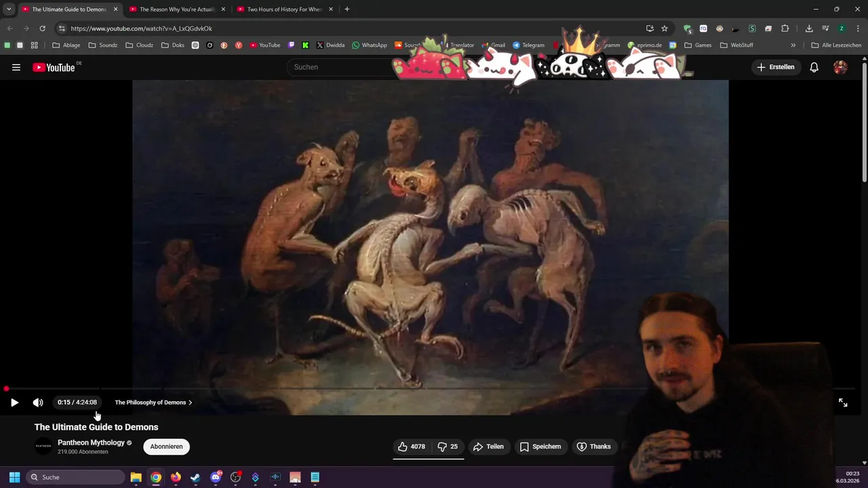
Task: Open the YouTube notifications bell
Action: [814, 67]
